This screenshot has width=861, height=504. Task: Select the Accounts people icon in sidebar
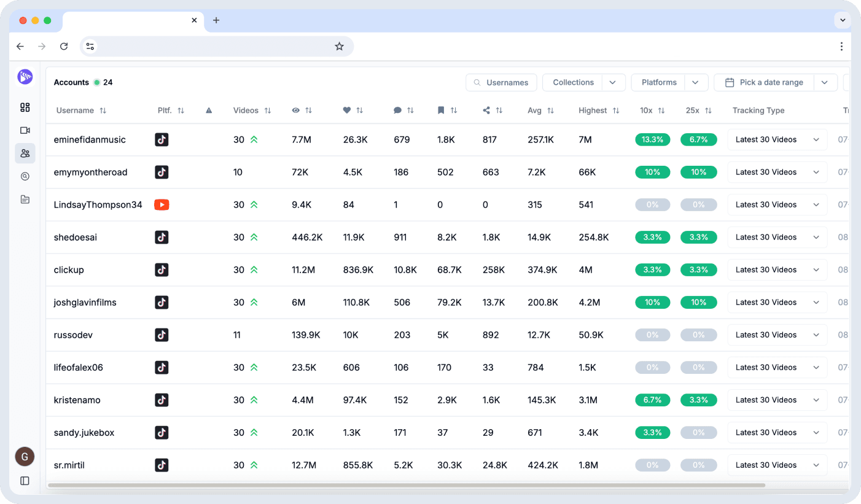(x=25, y=153)
